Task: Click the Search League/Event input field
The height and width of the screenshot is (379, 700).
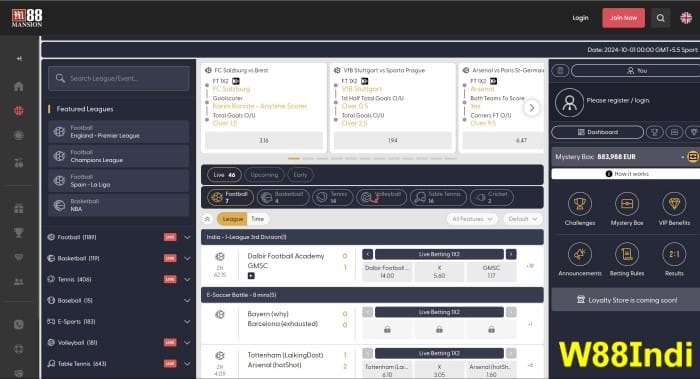Action: point(119,78)
